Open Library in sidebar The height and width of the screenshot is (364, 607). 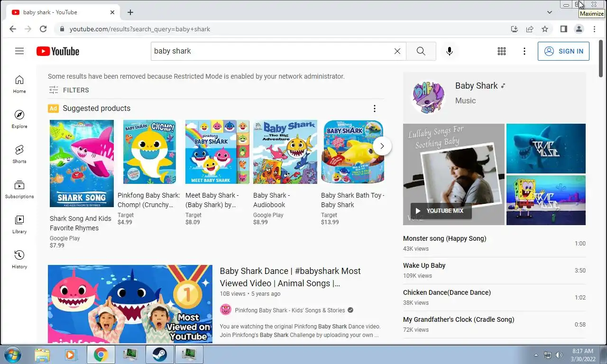coord(19,225)
